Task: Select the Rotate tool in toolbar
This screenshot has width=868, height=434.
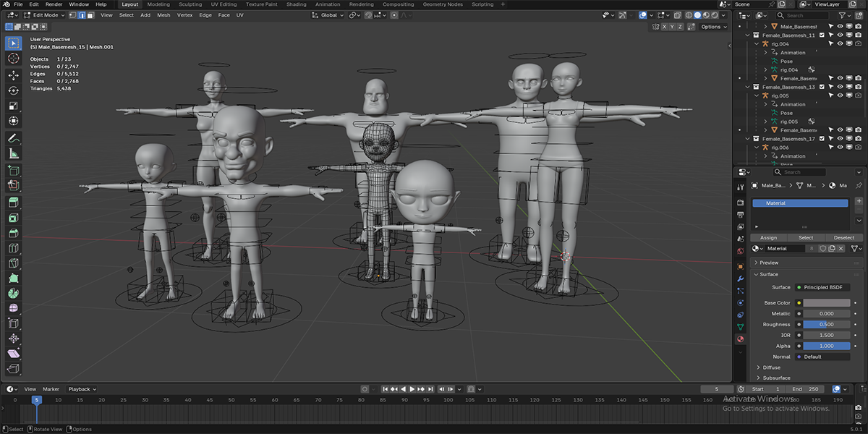Action: coord(13,90)
